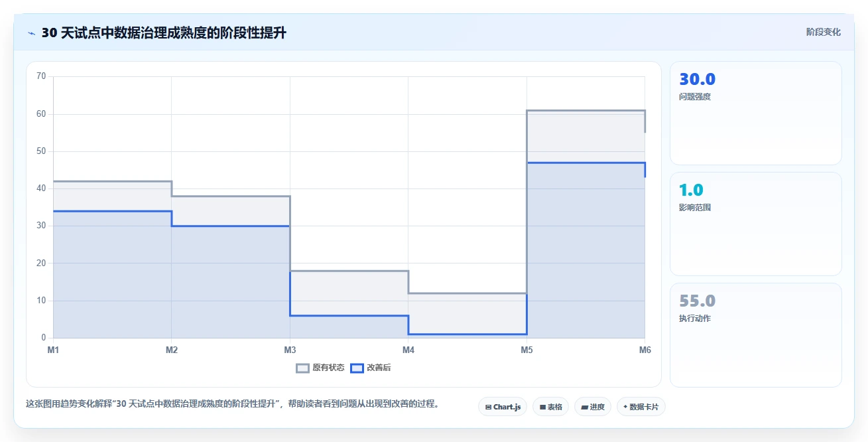Click the 30 y-axis tick label

pos(41,226)
